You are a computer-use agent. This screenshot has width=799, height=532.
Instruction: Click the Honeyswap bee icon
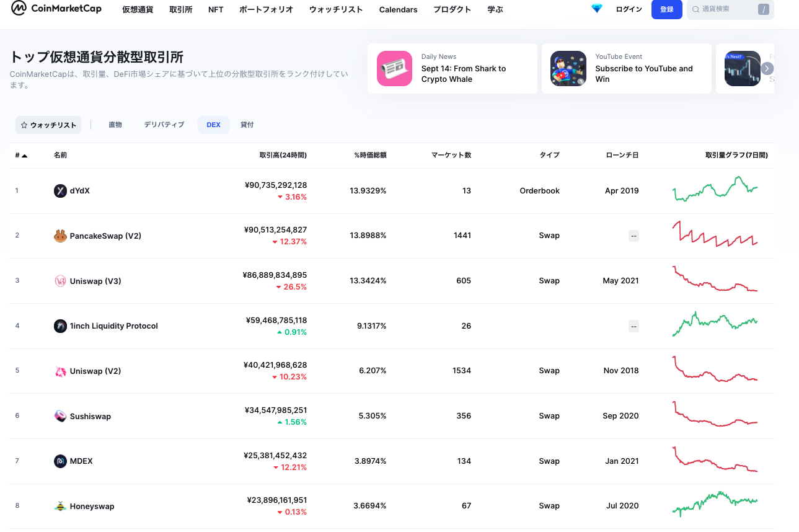click(x=60, y=506)
